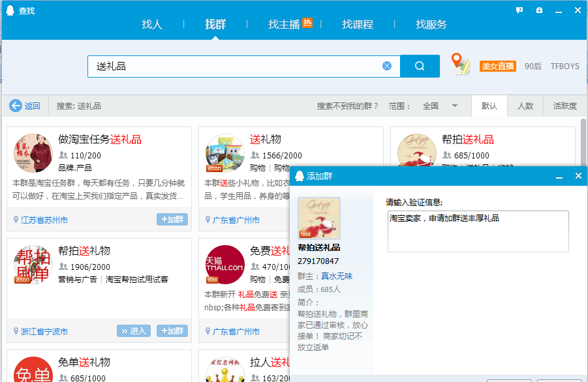Viewport: 588px width, 382px height.
Task: Click the search magnifier icon
Action: click(x=420, y=65)
